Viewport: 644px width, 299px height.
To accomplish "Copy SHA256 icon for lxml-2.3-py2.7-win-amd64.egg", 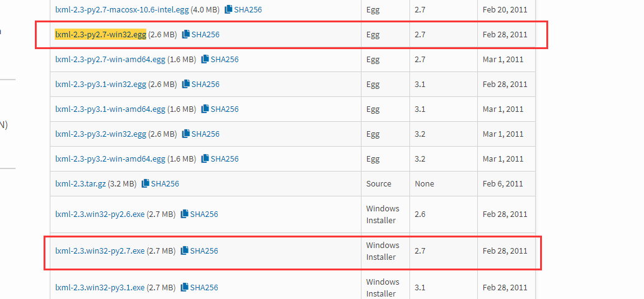I will [x=205, y=60].
